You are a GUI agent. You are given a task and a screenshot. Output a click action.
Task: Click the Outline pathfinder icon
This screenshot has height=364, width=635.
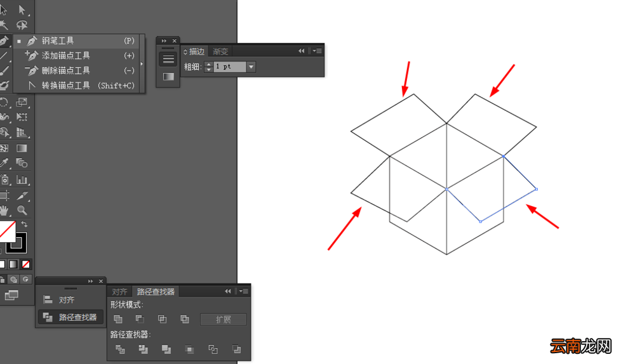tap(213, 349)
